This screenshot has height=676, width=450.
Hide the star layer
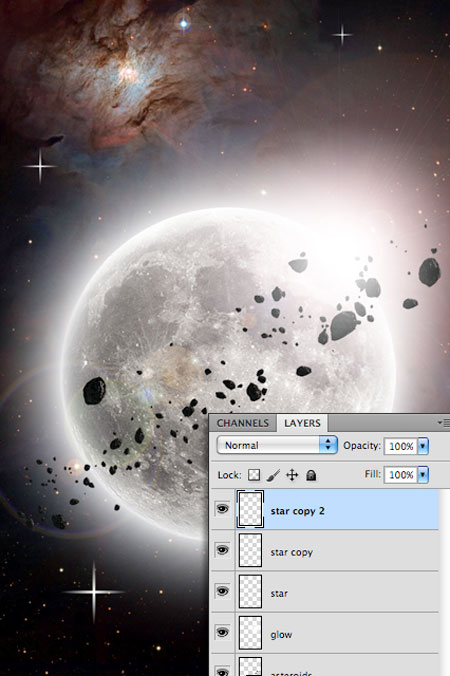click(x=222, y=591)
